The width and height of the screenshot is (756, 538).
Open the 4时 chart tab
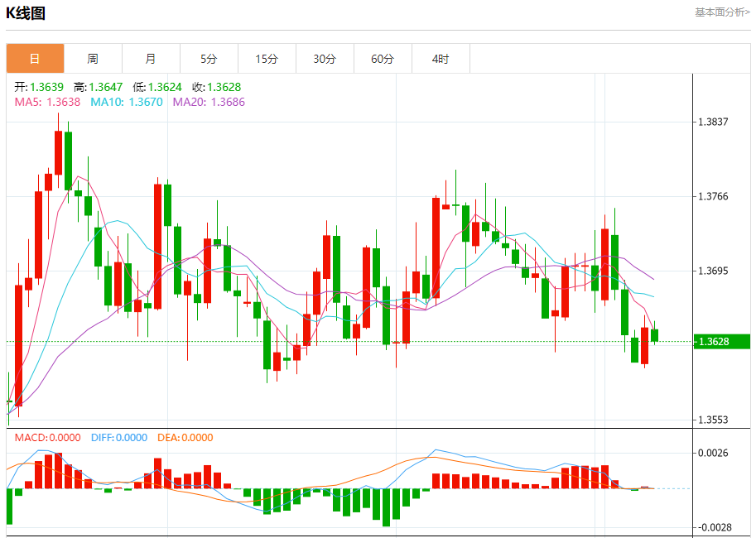441,59
